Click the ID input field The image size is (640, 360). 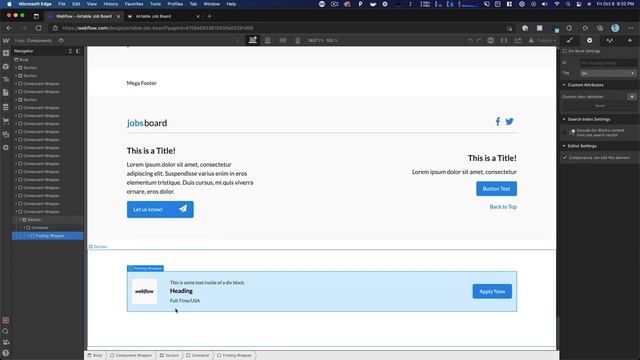[608, 63]
